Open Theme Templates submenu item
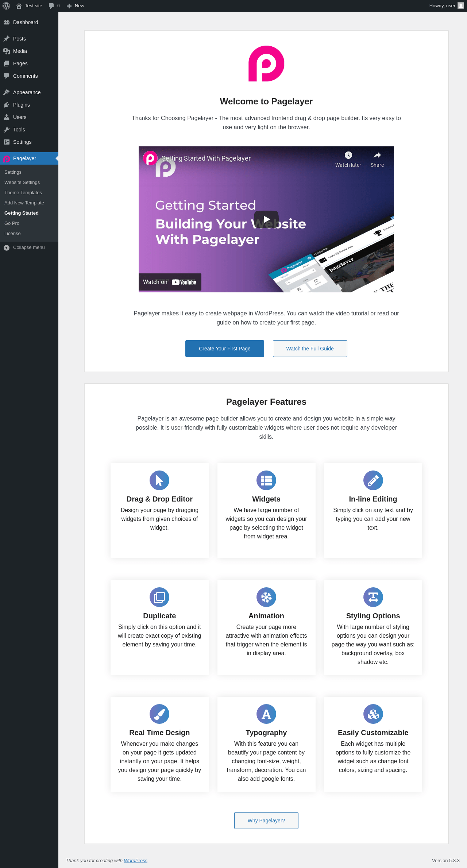This screenshot has height=868, width=467. coord(23,193)
